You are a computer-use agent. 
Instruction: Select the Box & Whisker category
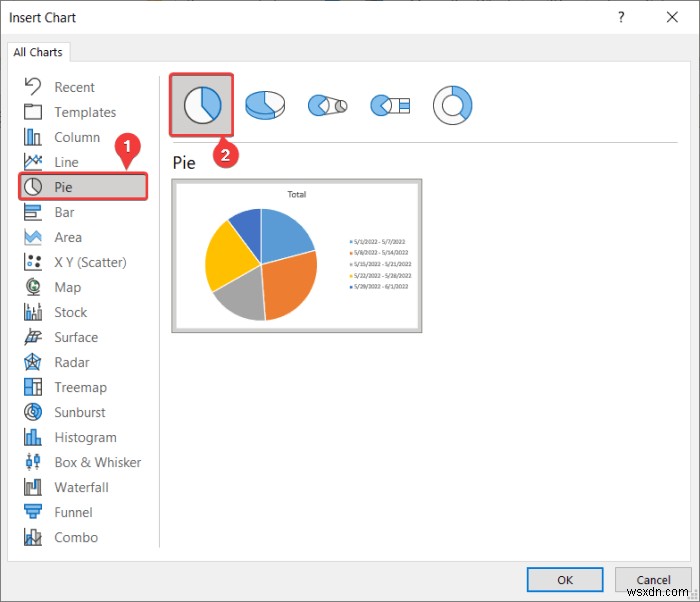point(98,462)
